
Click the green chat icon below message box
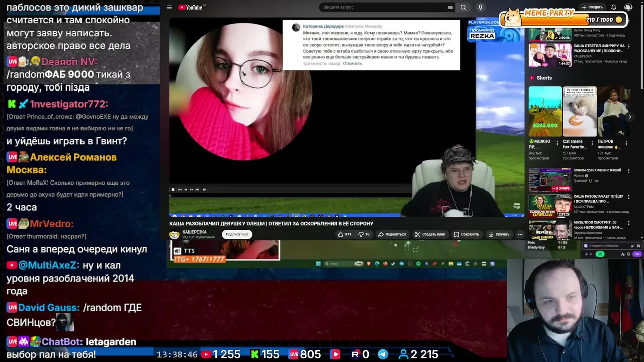600,254
